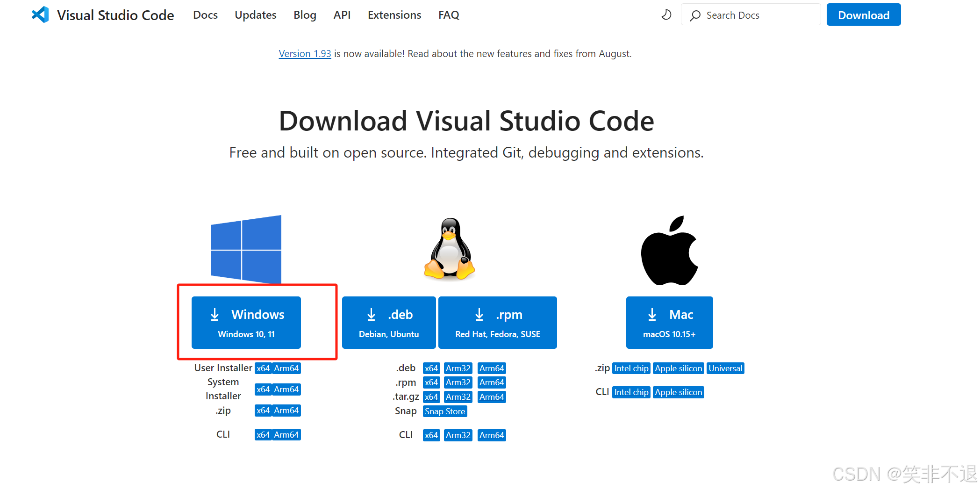This screenshot has height=490, width=980.
Task: Go to the Blog page
Action: tap(305, 15)
